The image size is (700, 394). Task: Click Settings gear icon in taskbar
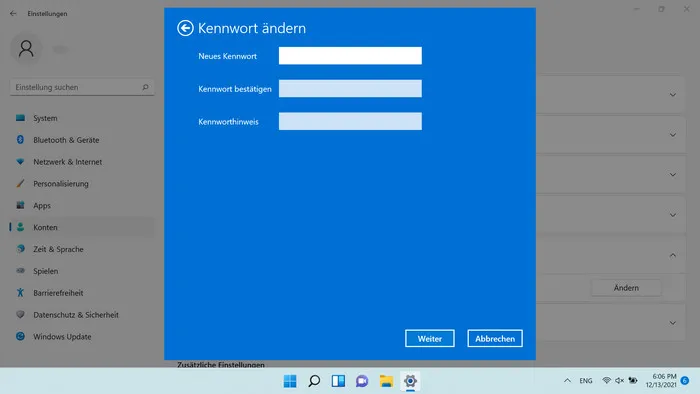(410, 381)
